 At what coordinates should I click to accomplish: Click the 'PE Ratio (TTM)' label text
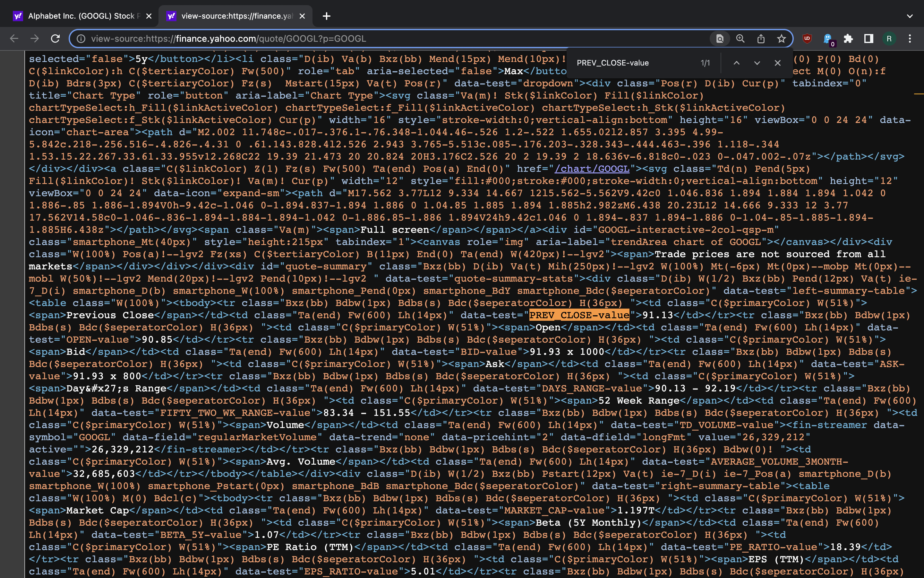pyautogui.click(x=310, y=547)
